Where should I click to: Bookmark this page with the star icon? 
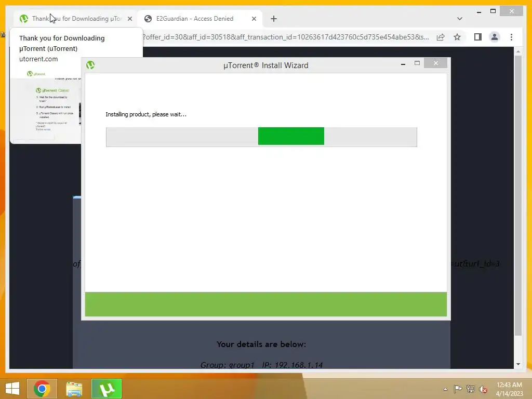tap(457, 37)
